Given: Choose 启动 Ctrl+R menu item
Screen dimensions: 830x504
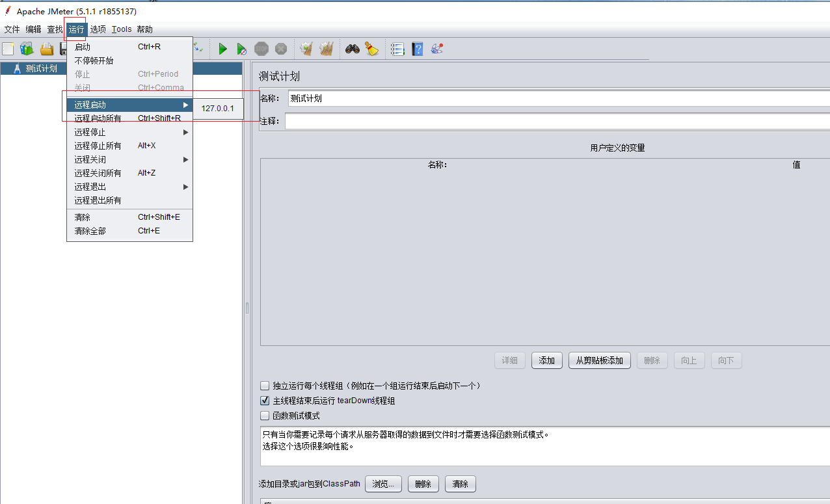Looking at the screenshot, I should (129, 47).
